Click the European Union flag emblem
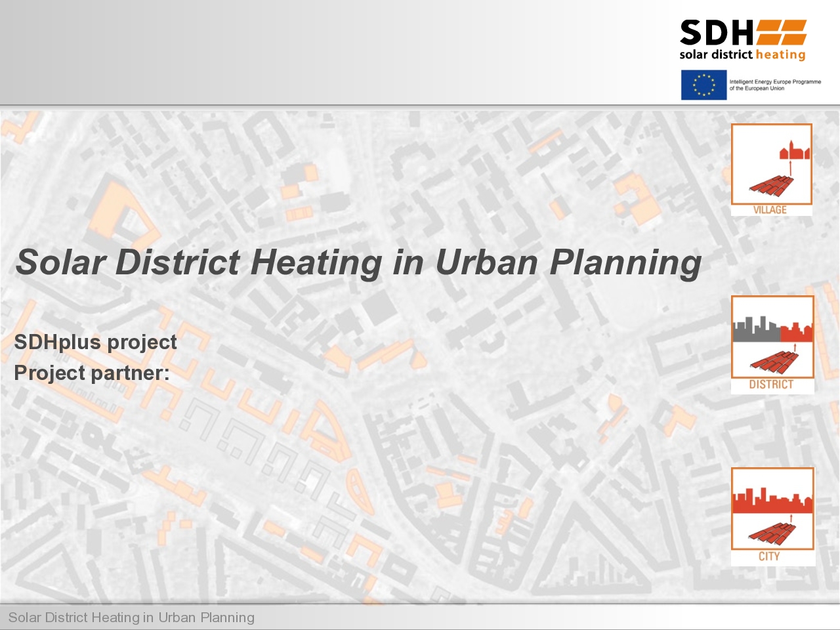 (703, 85)
